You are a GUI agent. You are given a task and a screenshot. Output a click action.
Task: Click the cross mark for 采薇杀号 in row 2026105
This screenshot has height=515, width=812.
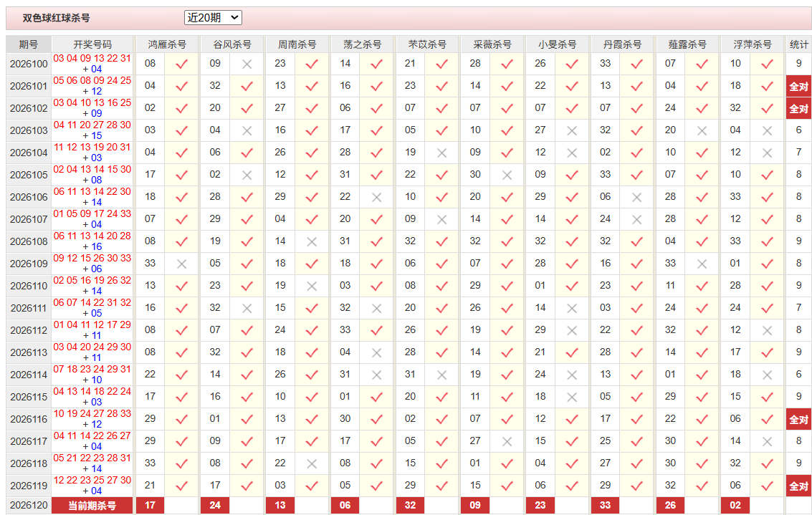(x=507, y=175)
